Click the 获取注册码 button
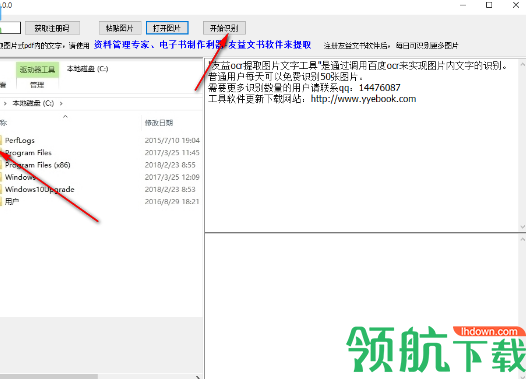The height and width of the screenshot is (379, 526). (52, 28)
